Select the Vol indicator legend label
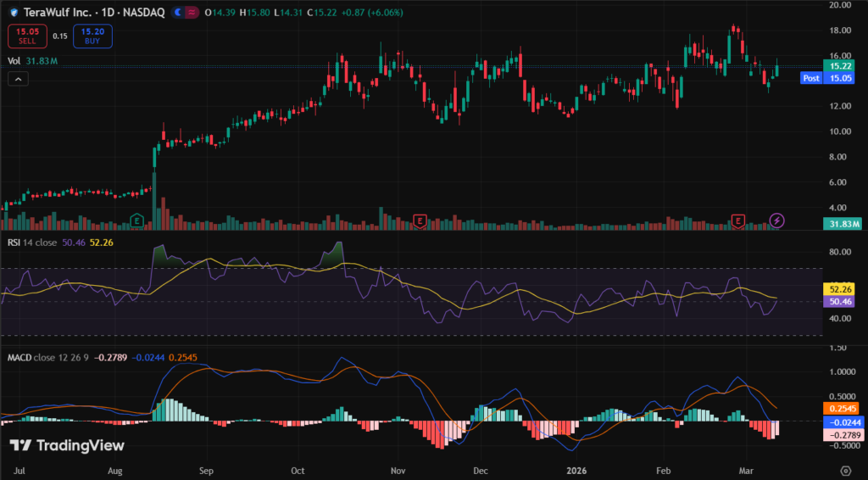This screenshot has width=868, height=480. click(14, 61)
